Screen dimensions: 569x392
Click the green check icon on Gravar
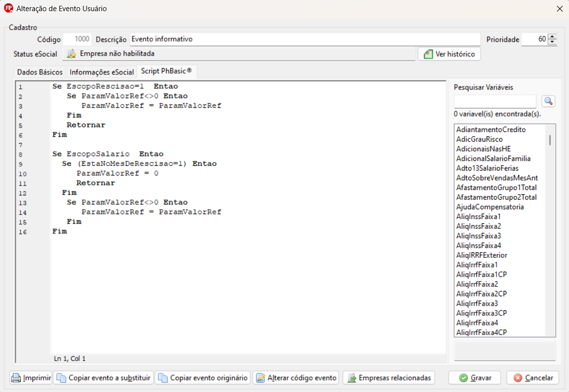pos(464,378)
